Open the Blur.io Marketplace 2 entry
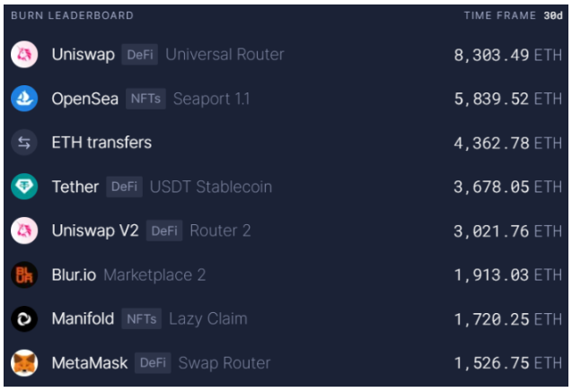Screen dimensions: 572x392 click(x=286, y=274)
